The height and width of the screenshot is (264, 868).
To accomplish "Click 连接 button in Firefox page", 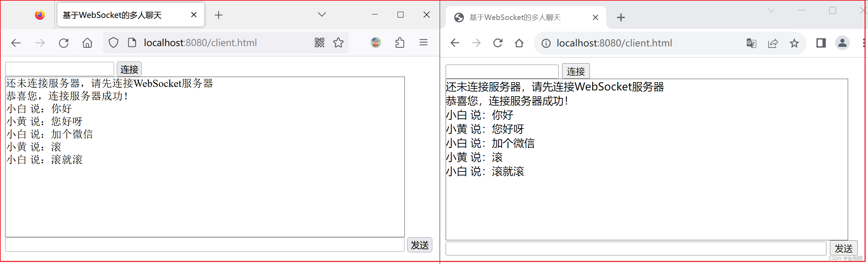I will [x=129, y=69].
